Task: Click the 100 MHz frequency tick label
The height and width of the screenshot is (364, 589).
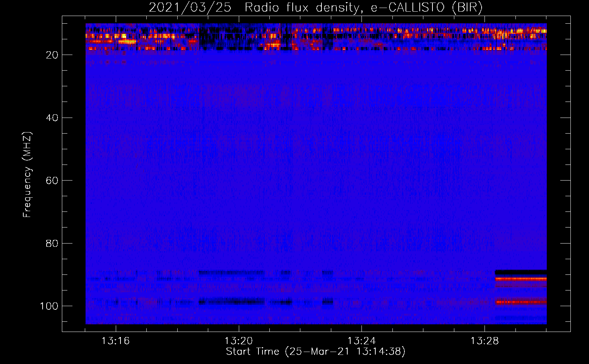Action: [49, 306]
